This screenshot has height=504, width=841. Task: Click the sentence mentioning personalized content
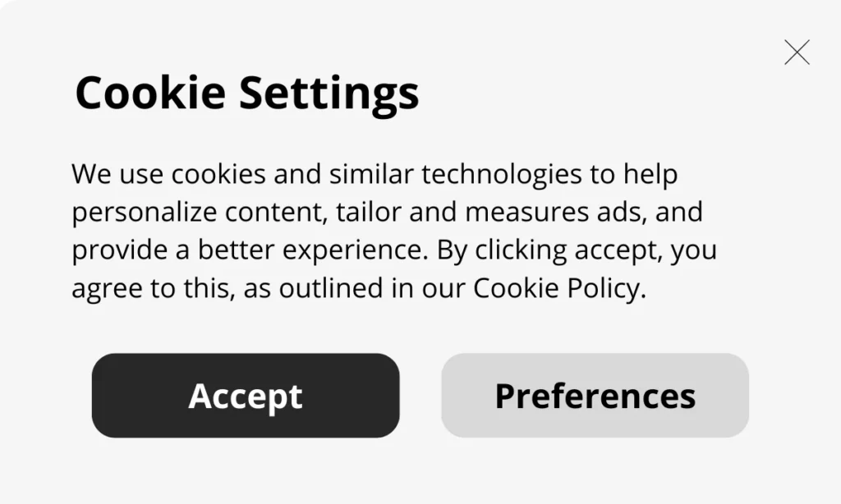pyautogui.click(x=388, y=212)
